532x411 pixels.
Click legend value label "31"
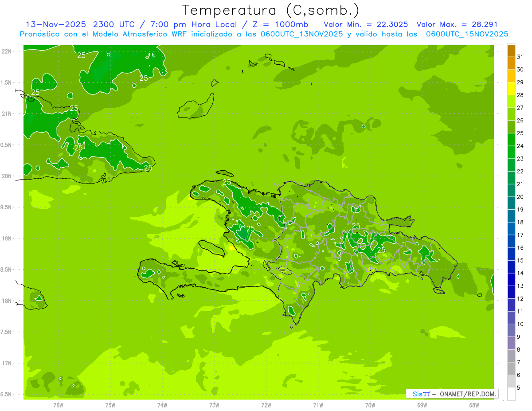click(x=520, y=57)
